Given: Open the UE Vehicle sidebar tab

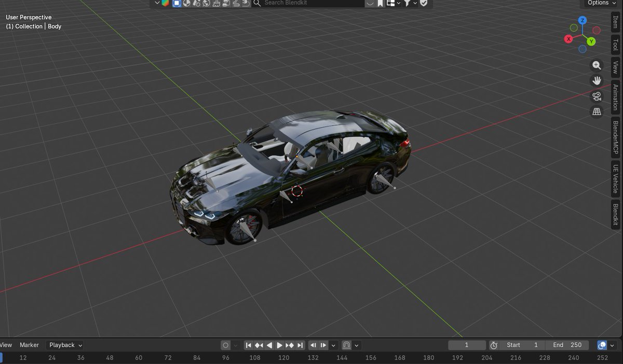Looking at the screenshot, I should point(615,179).
